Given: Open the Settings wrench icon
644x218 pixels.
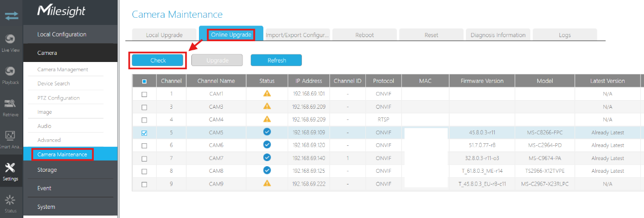Looking at the screenshot, I should 11,168.
